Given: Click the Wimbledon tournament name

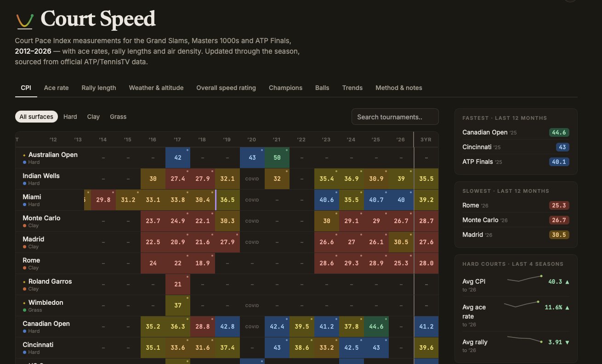Looking at the screenshot, I should (46, 302).
